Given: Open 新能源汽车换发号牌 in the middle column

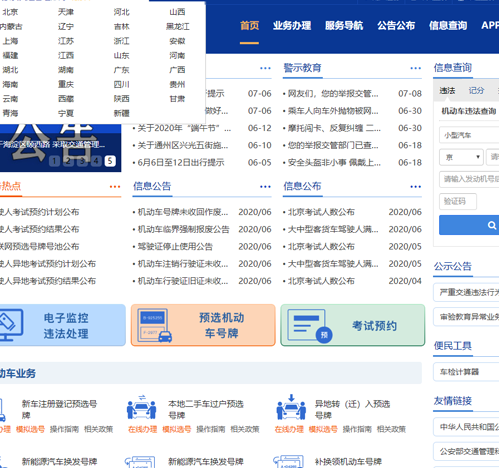Looking at the screenshot, I should pyautogui.click(x=206, y=462).
